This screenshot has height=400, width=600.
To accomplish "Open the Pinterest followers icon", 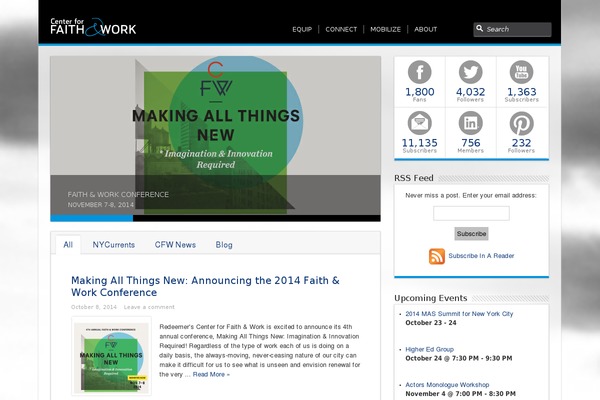I will click(x=521, y=123).
